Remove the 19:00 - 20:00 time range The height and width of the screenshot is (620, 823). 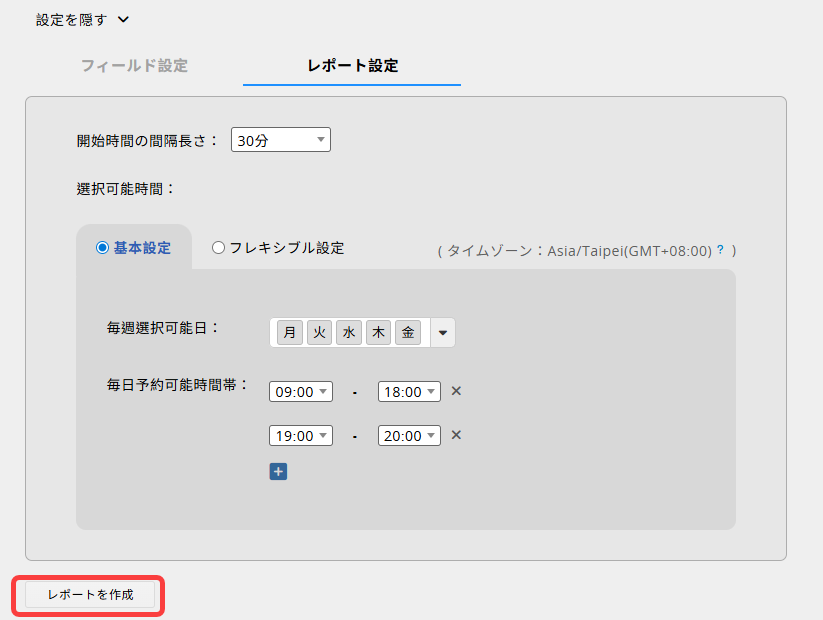pyautogui.click(x=456, y=435)
